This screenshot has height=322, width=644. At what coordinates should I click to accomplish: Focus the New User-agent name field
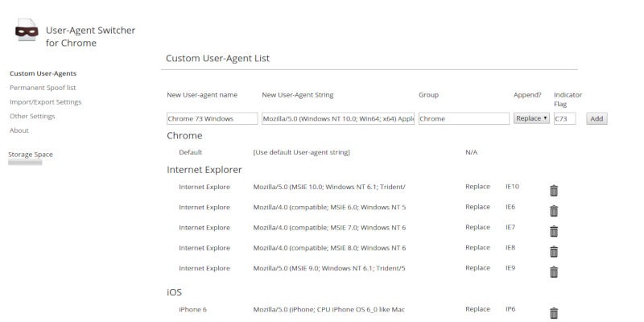213,118
